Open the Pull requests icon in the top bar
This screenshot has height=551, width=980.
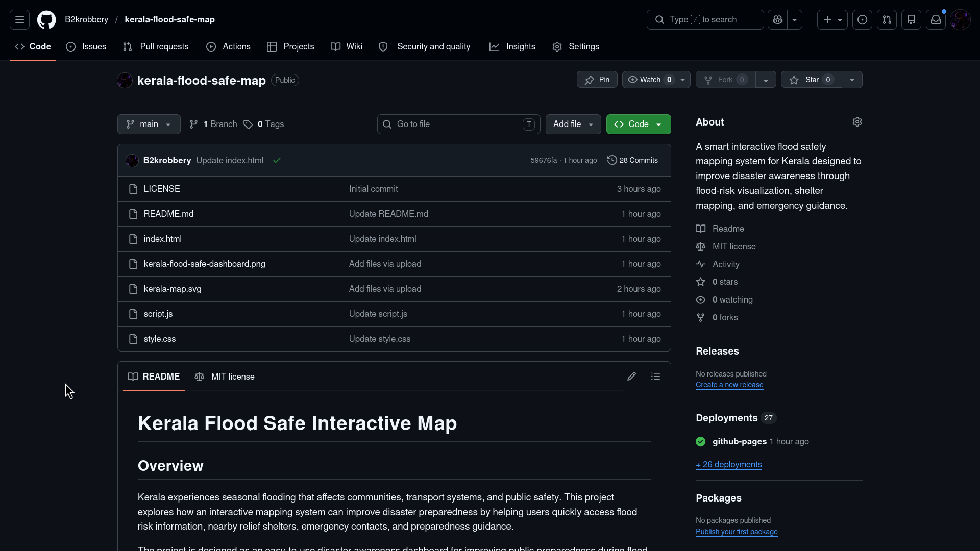pyautogui.click(x=887, y=19)
